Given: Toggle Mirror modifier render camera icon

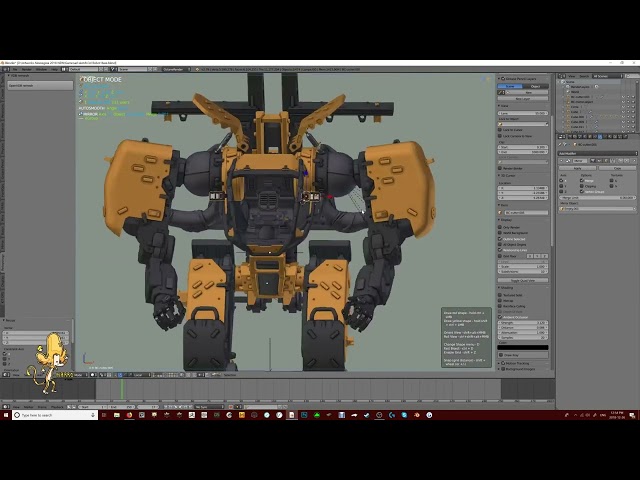Looking at the screenshot, I should 593,161.
